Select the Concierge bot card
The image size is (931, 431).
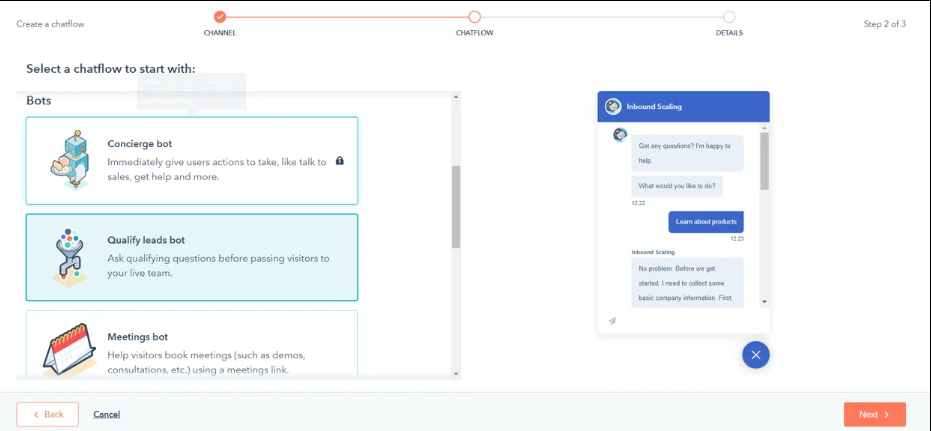(x=192, y=161)
